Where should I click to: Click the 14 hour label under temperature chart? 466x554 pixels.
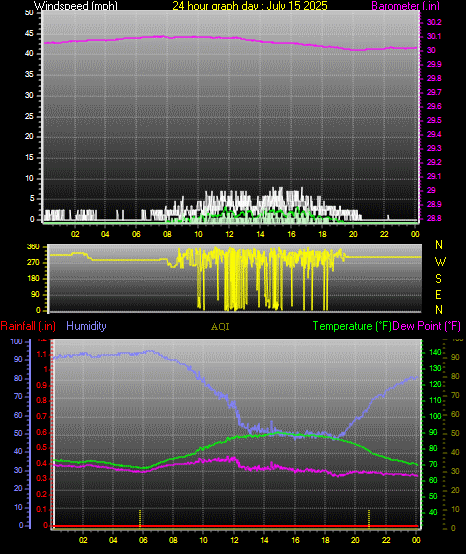point(264,540)
